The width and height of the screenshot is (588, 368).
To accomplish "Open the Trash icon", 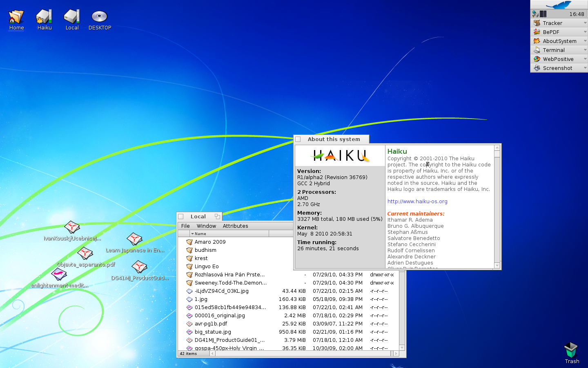I will click(x=571, y=350).
